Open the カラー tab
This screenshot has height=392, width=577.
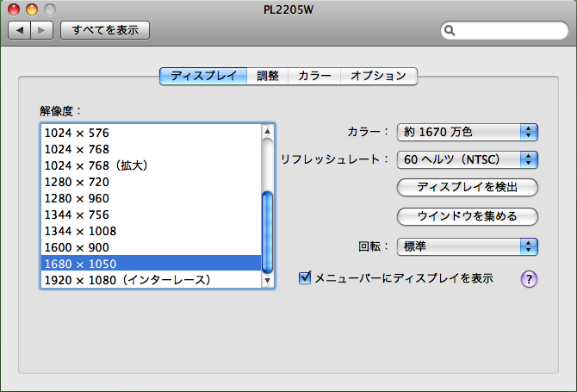coord(314,76)
